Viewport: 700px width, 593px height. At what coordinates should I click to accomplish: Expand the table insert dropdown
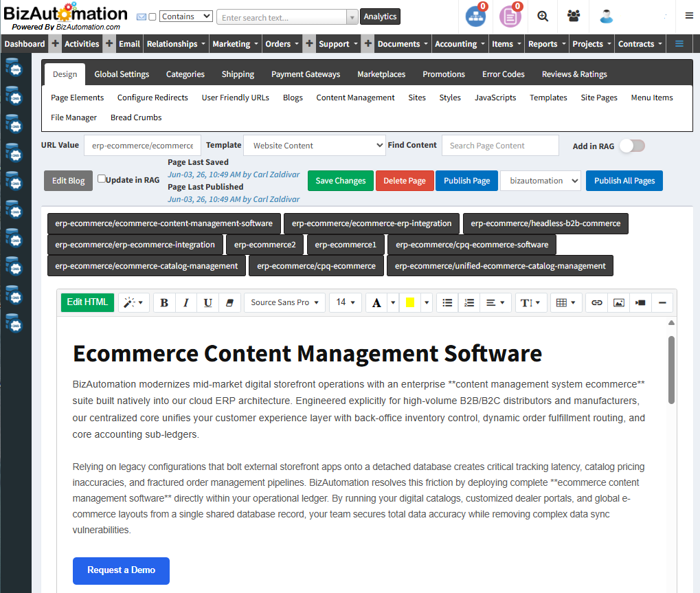coord(565,303)
